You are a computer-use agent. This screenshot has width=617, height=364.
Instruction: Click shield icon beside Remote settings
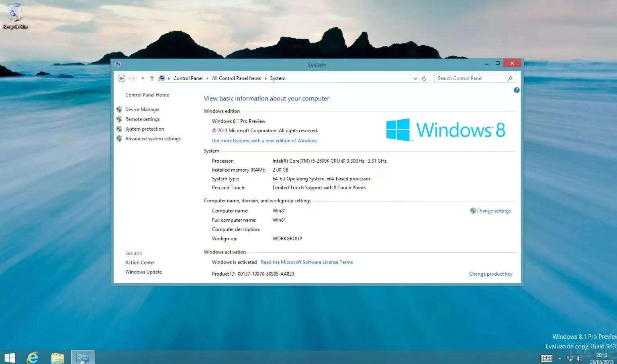click(119, 119)
